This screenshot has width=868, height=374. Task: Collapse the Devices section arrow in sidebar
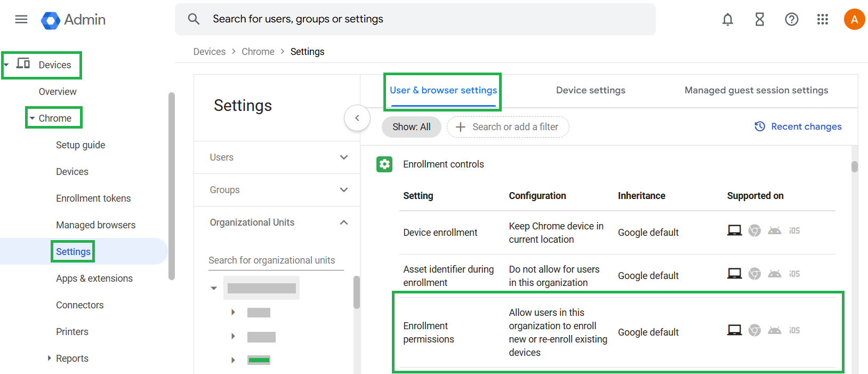[6, 65]
